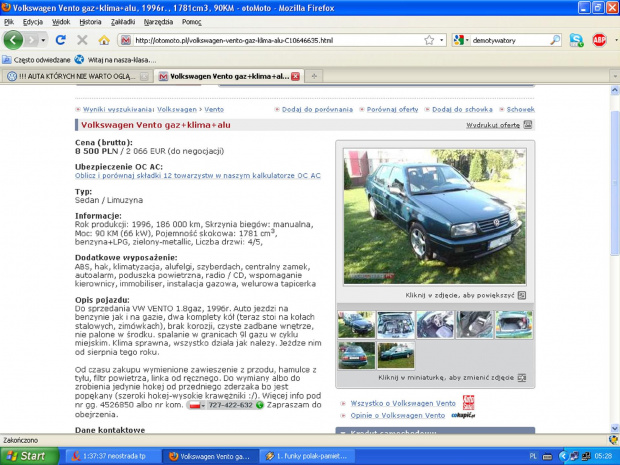Click the enlarge photo icon under main image
The height and width of the screenshot is (465, 620).
tap(522, 295)
